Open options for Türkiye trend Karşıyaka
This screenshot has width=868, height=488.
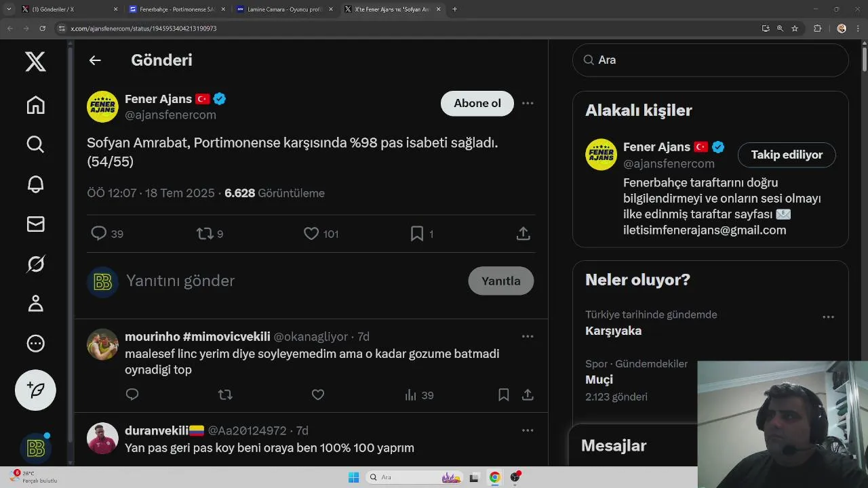point(828,317)
